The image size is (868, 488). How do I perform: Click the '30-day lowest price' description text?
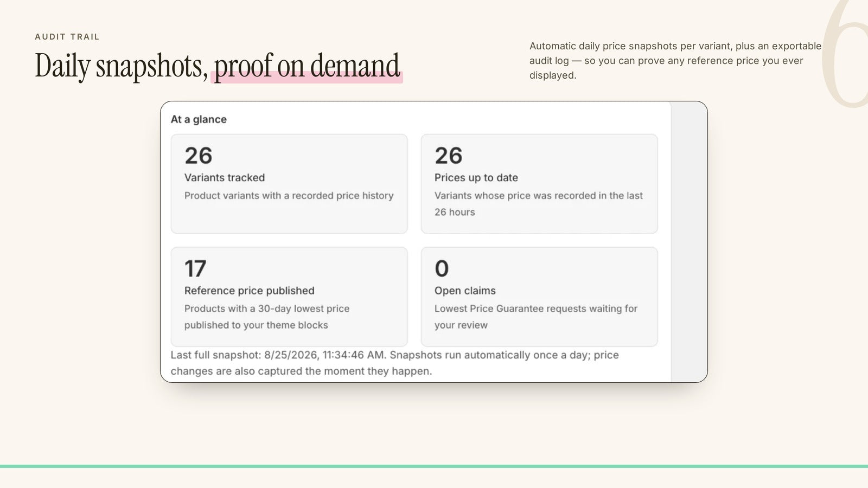[x=267, y=317]
